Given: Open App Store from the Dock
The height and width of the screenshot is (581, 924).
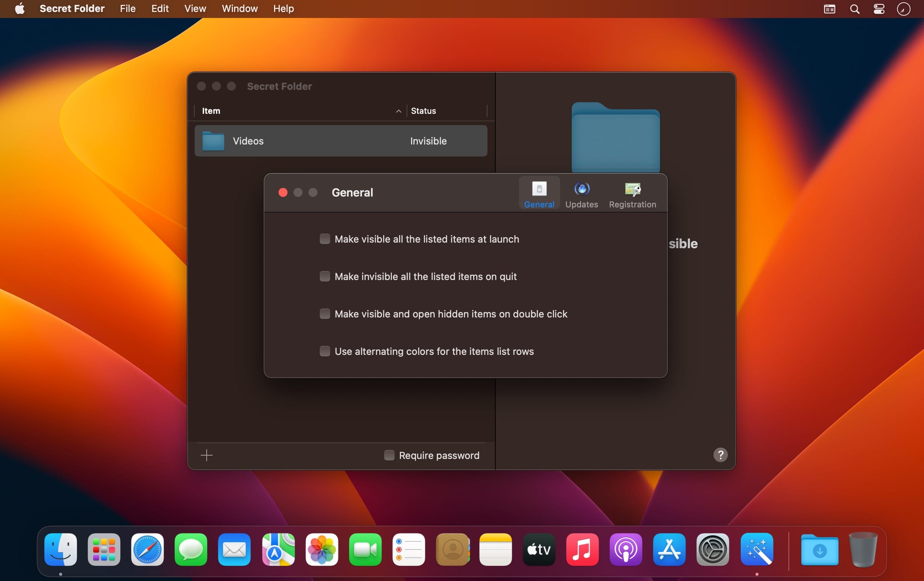Looking at the screenshot, I should pos(669,550).
